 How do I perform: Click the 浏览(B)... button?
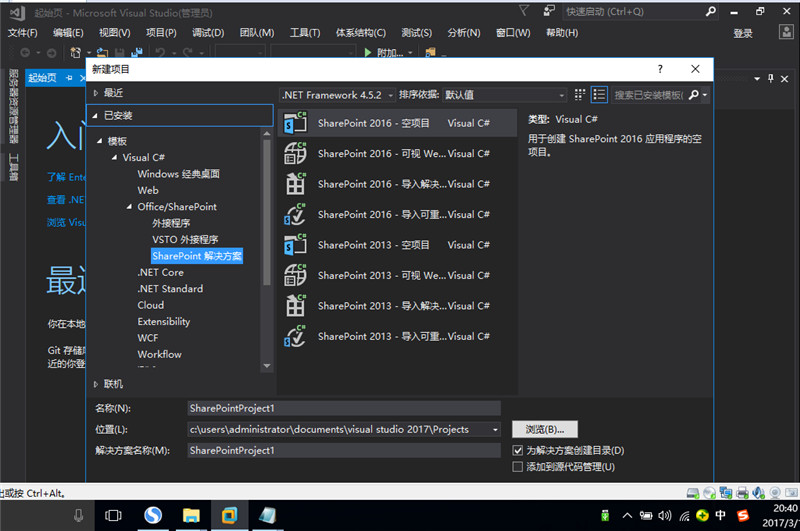coord(545,429)
